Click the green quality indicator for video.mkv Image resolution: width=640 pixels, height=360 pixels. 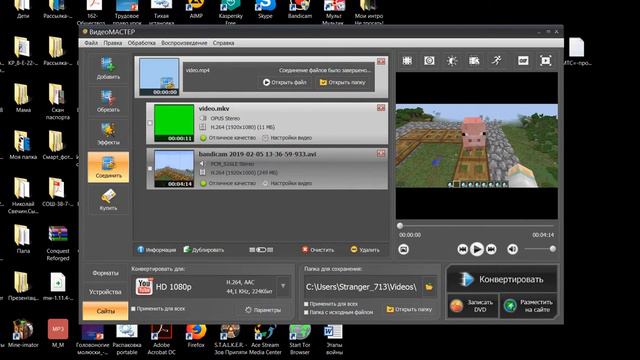tap(203, 138)
